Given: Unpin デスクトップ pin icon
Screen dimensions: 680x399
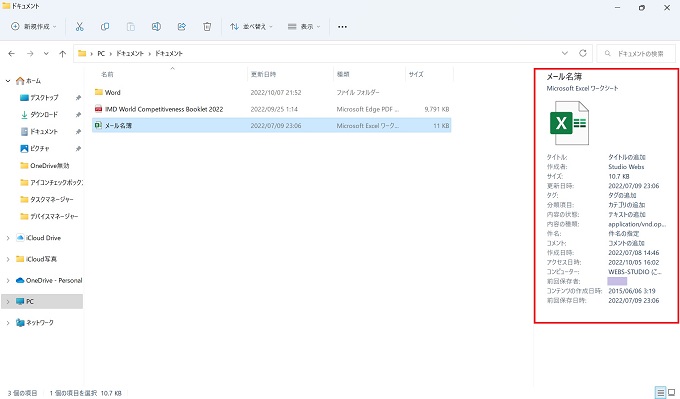Looking at the screenshot, I should point(78,98).
